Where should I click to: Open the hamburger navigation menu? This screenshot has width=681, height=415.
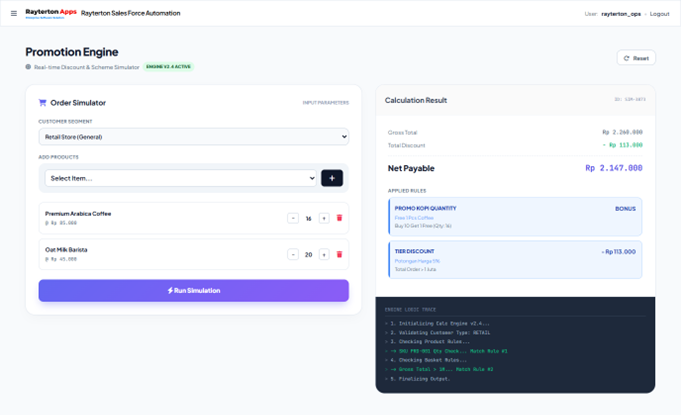pos(13,14)
